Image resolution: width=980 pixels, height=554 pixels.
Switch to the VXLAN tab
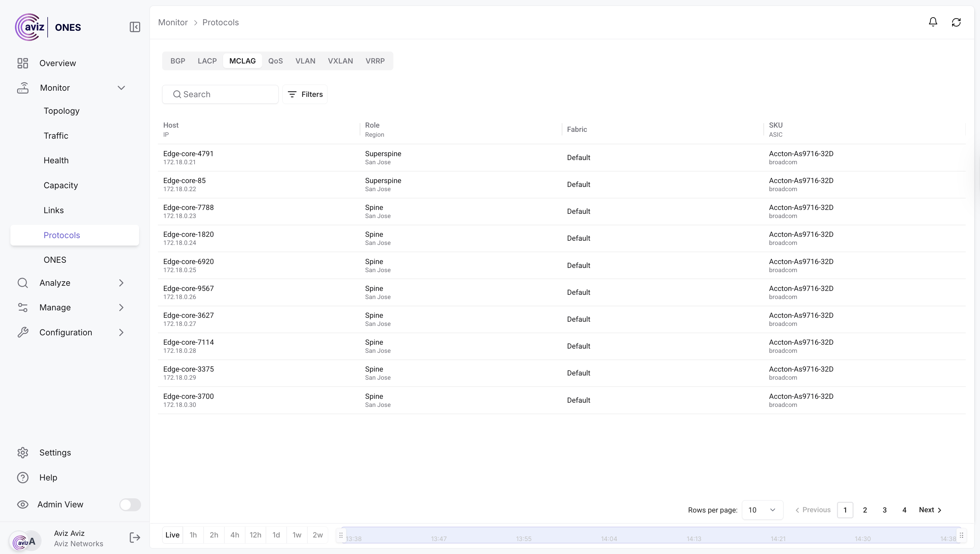pos(341,61)
